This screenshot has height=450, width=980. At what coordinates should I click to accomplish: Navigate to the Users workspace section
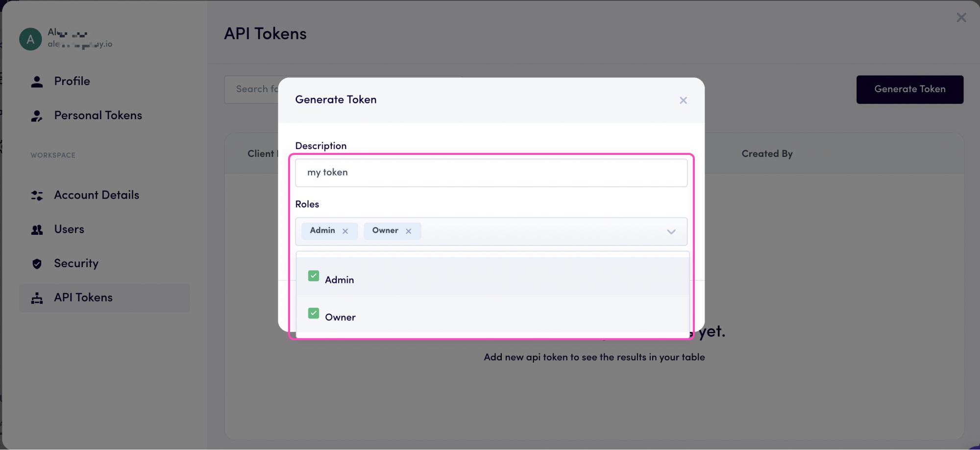[x=69, y=229]
